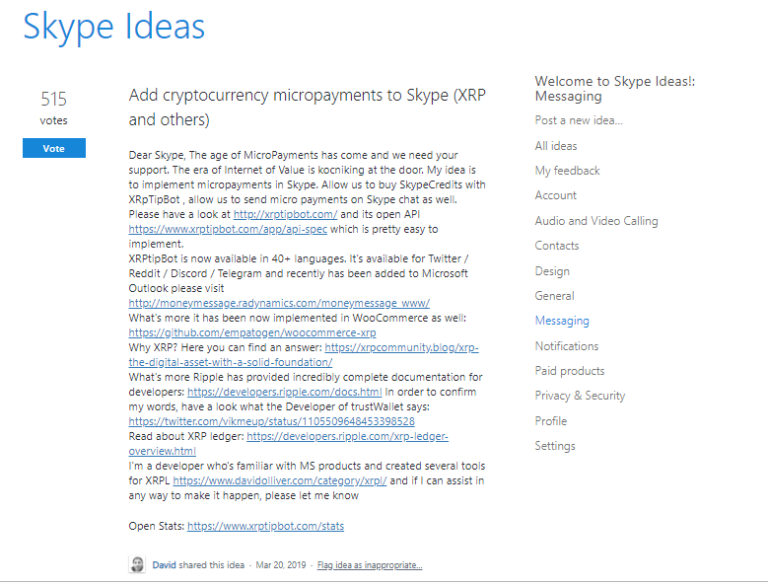Open the xrptipbot.com homepage link
768x586 pixels.
(285, 215)
